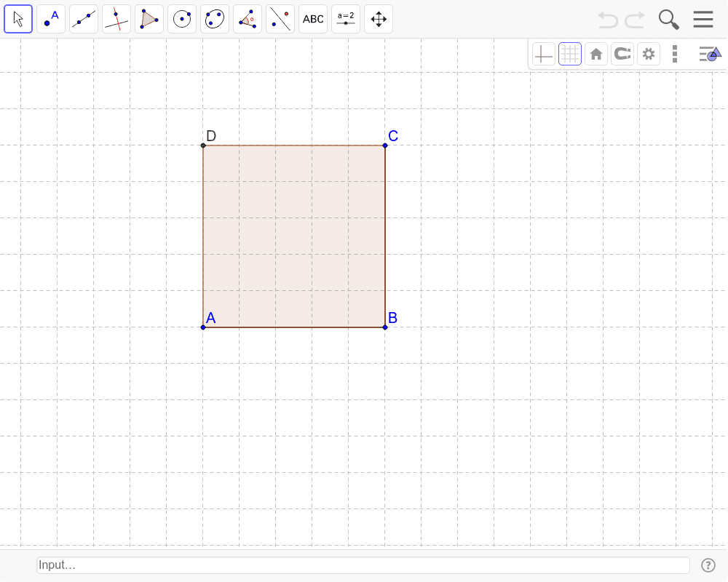The image size is (728, 582).
Task: Toggle axes visibility in style bar
Action: coord(544,55)
